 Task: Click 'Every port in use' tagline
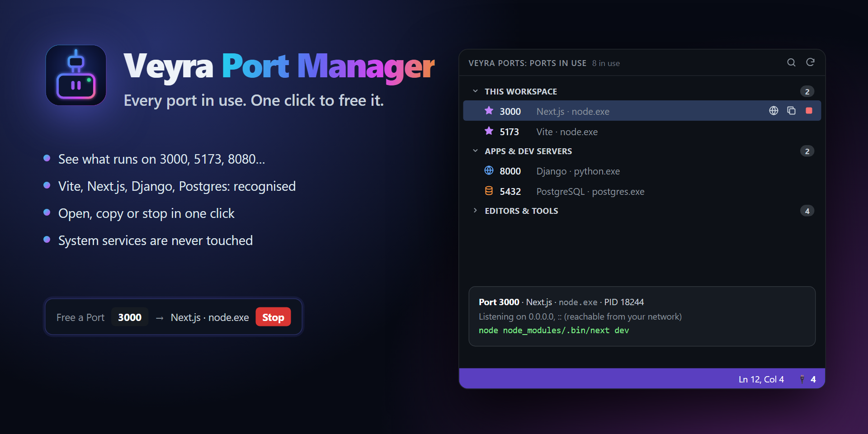tap(254, 100)
